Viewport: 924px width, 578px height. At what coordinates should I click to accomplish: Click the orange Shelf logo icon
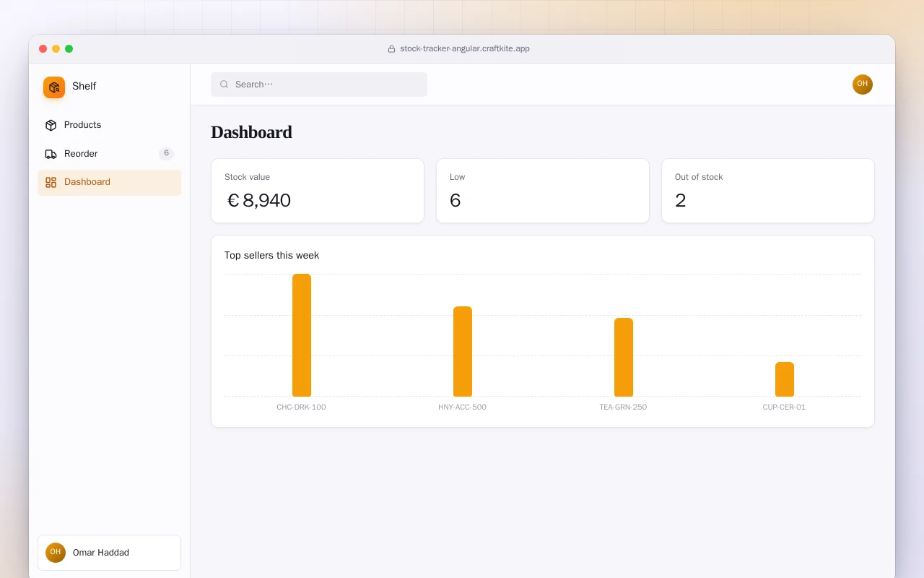(54, 87)
